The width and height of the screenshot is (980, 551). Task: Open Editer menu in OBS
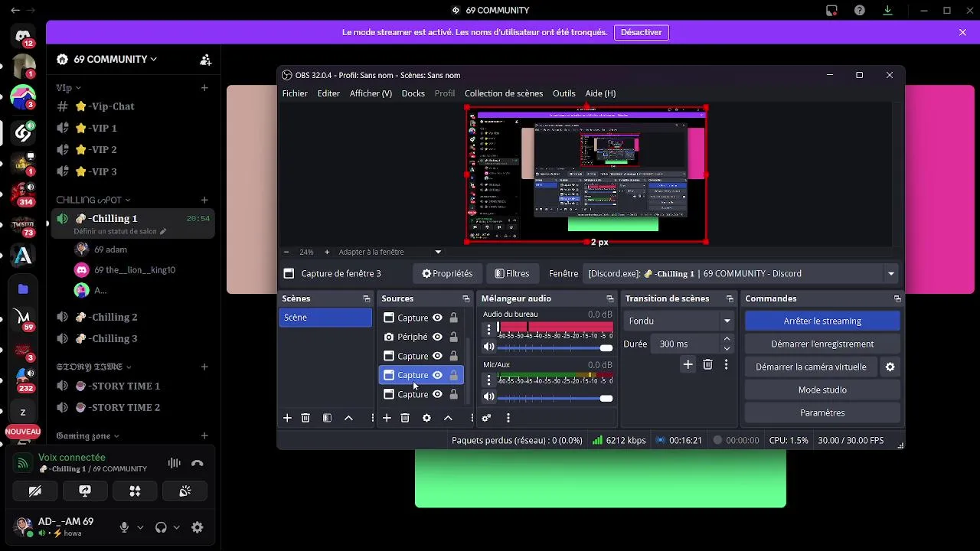pos(328,93)
